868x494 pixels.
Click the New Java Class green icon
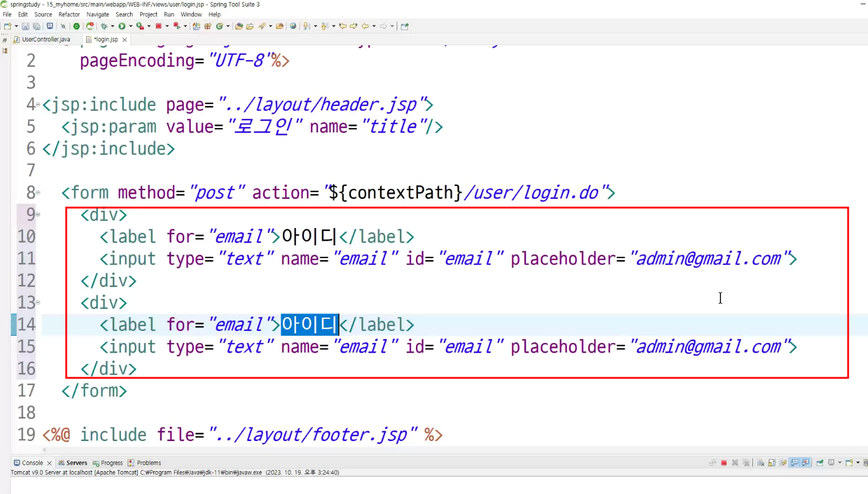click(x=219, y=26)
